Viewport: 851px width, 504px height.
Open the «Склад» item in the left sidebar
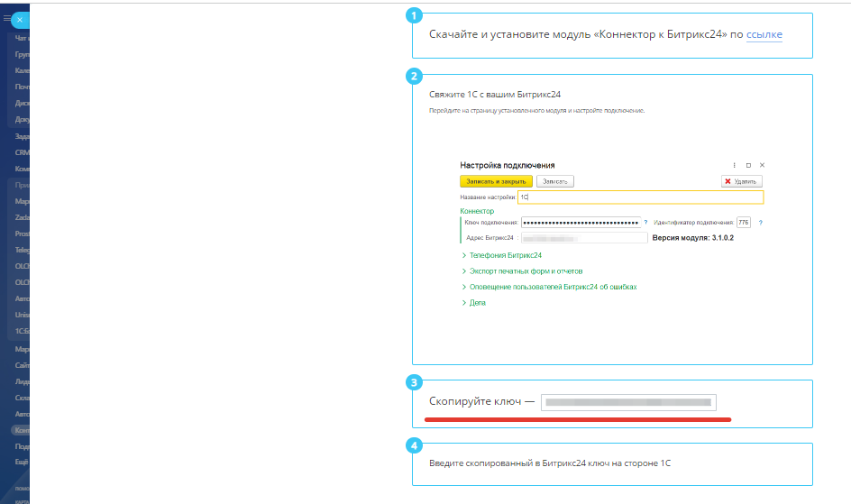22,398
